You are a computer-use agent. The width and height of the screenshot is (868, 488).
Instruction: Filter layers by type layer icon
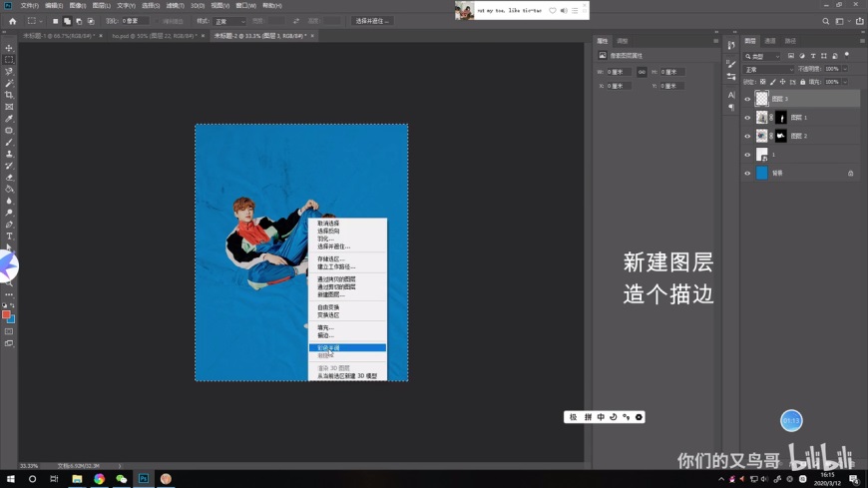pyautogui.click(x=813, y=56)
